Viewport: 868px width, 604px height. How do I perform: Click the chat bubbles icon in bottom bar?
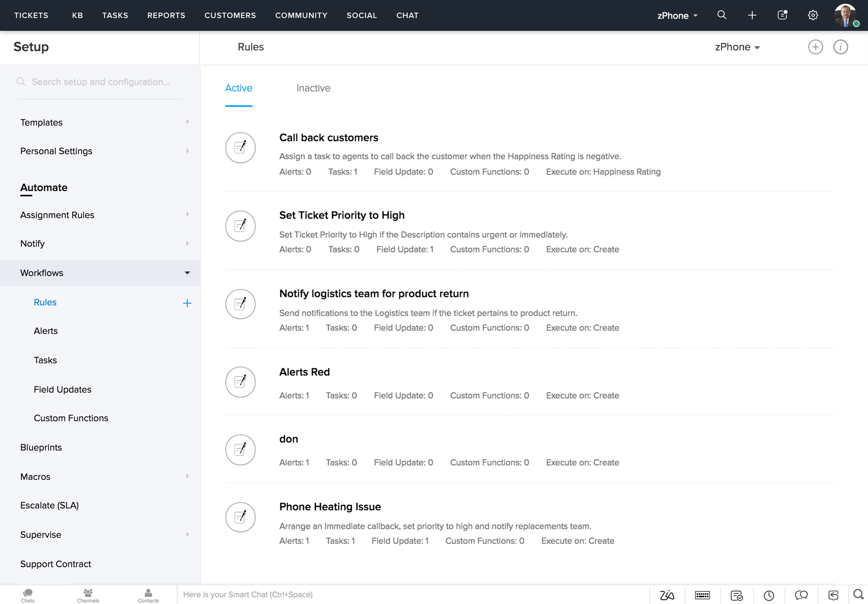801,595
